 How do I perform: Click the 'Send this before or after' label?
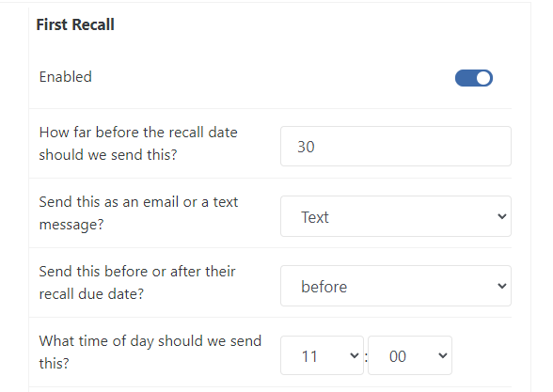tap(137, 282)
